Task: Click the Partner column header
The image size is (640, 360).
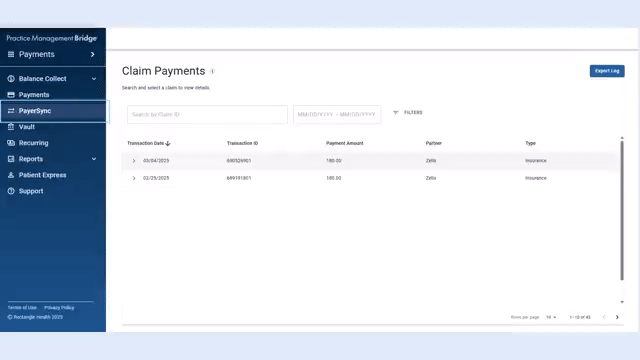Action: tap(433, 143)
